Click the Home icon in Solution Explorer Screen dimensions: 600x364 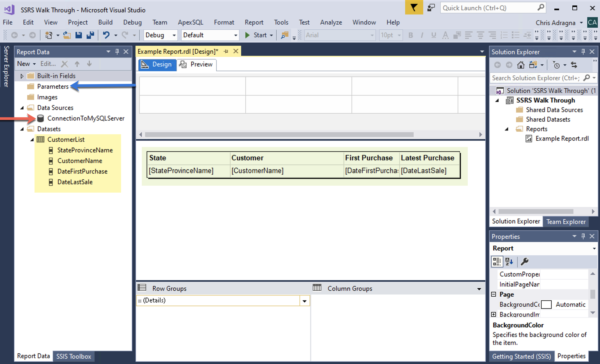(521, 65)
